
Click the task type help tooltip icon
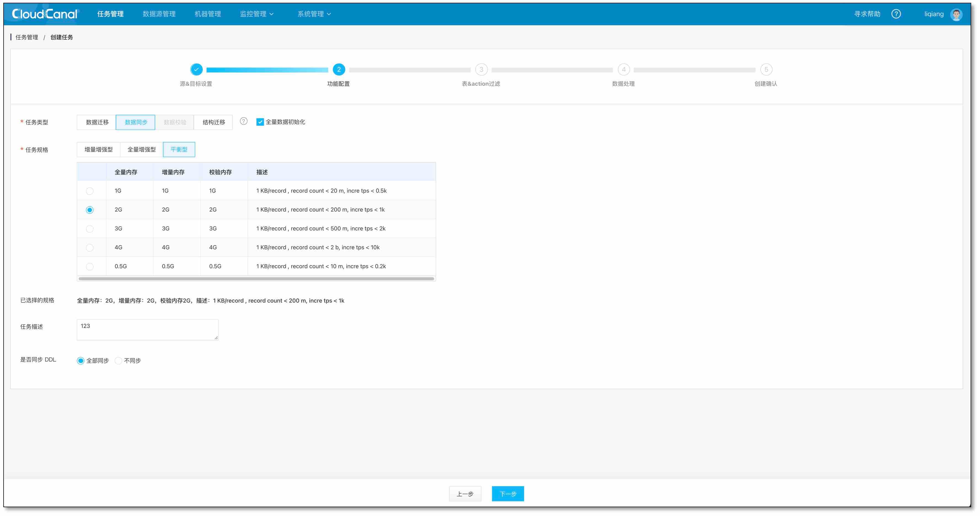pyautogui.click(x=244, y=121)
